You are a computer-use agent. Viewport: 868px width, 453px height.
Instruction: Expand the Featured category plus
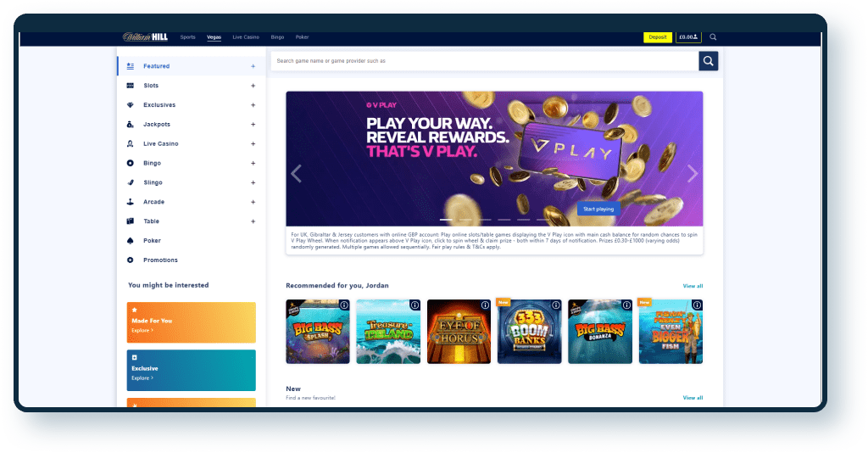(x=253, y=66)
